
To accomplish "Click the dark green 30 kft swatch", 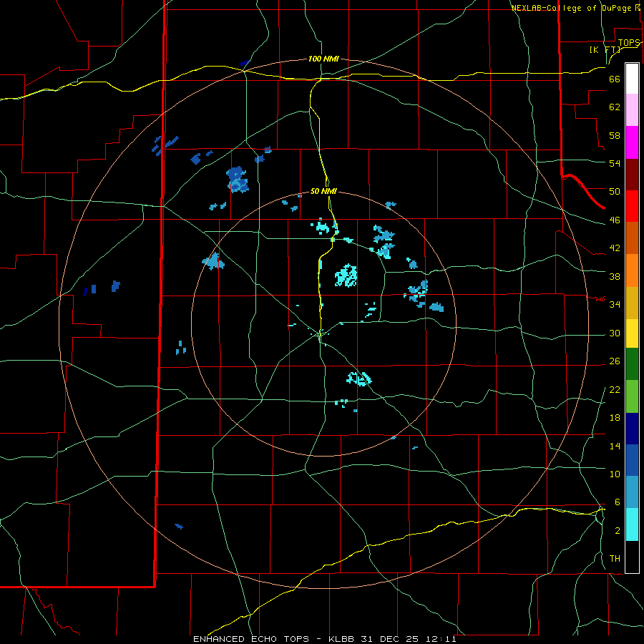I will tap(632, 364).
